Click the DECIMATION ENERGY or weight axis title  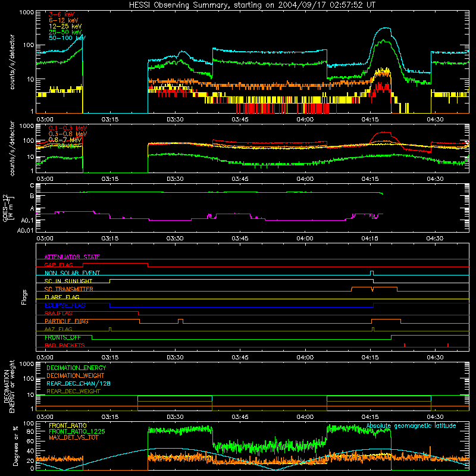click(9, 386)
